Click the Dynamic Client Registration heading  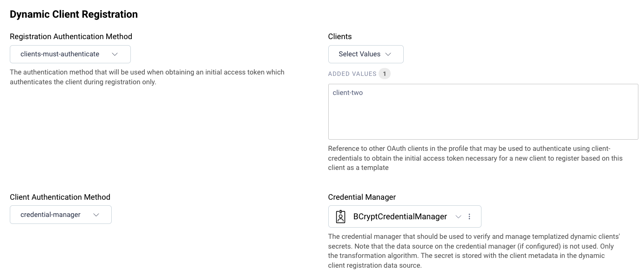[74, 14]
